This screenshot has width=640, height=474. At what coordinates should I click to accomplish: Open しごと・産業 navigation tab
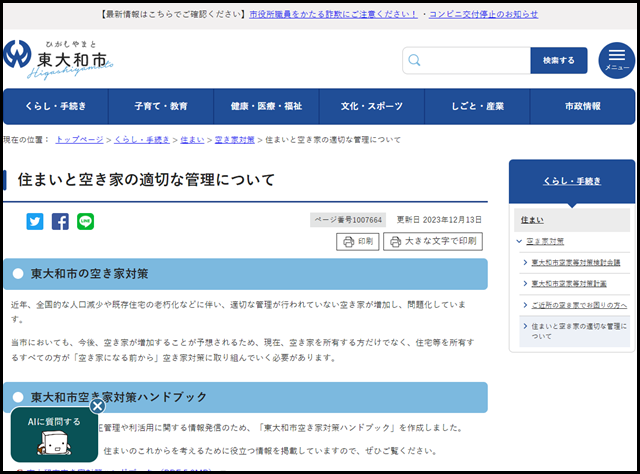[476, 106]
